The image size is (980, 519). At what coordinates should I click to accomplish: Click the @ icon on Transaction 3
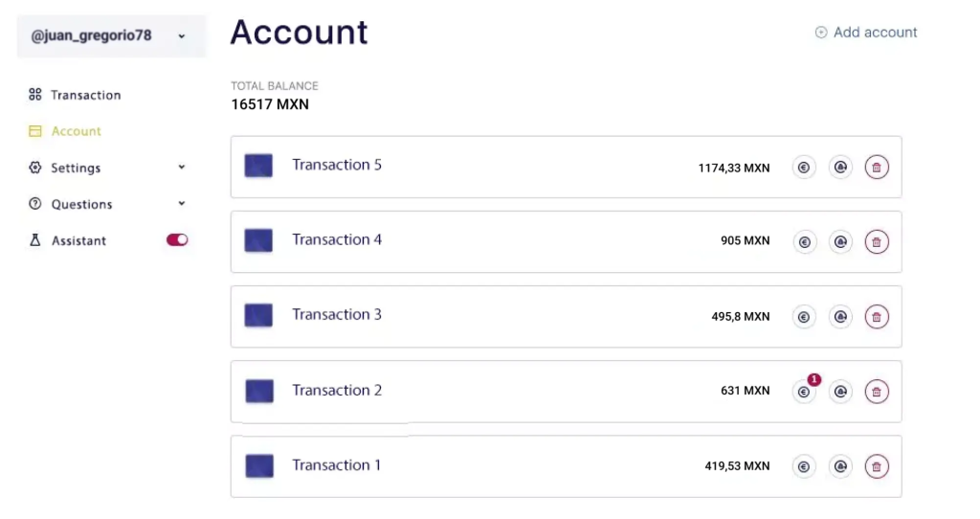pyautogui.click(x=840, y=317)
